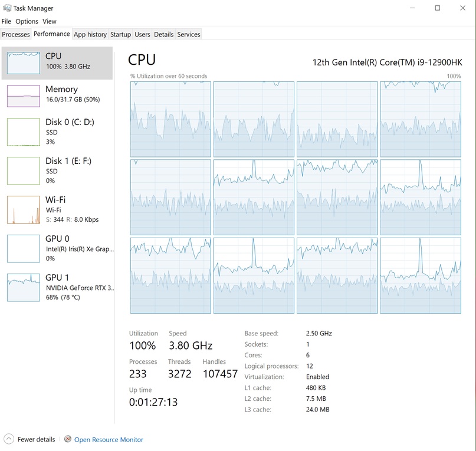Open the Options menu

click(x=27, y=21)
